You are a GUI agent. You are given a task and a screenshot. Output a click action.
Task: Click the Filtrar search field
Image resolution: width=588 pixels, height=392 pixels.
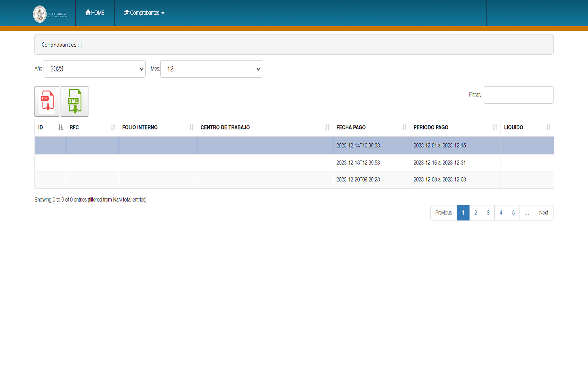point(518,95)
